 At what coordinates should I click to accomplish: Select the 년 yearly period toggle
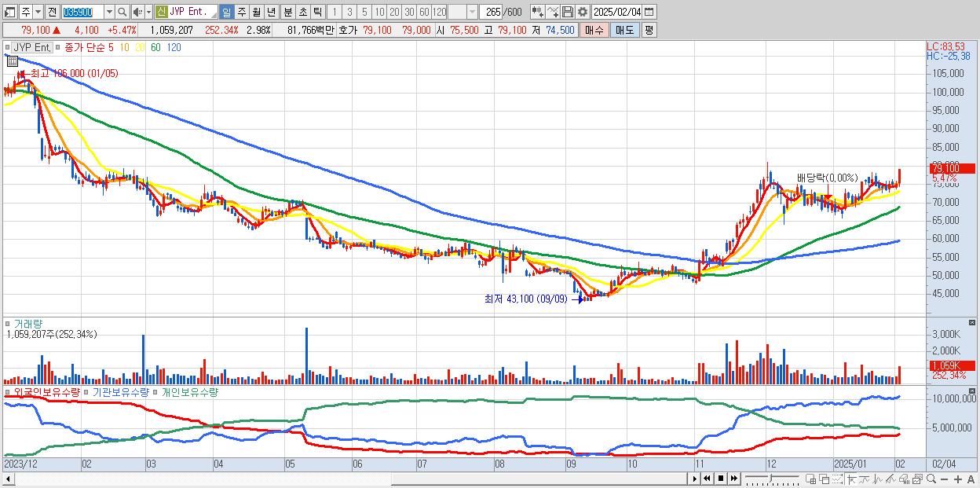(272, 12)
